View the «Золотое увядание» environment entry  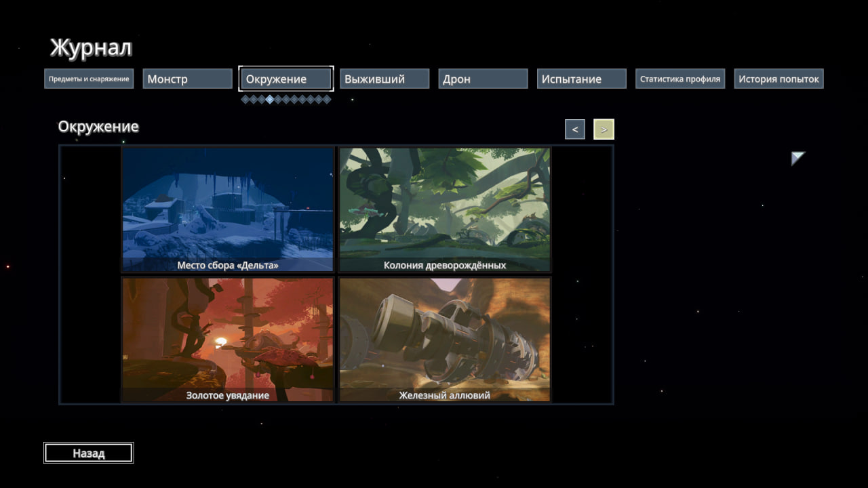click(x=228, y=340)
